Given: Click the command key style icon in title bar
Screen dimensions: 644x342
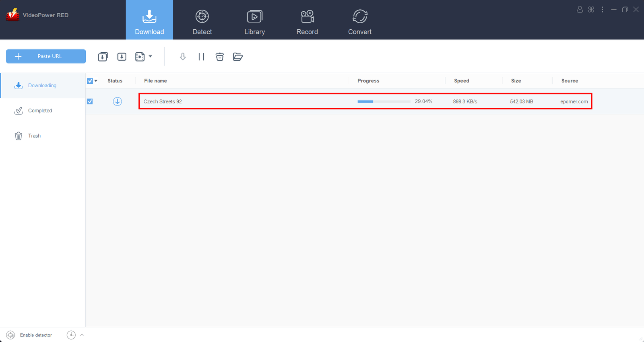Looking at the screenshot, I should click(x=591, y=9).
